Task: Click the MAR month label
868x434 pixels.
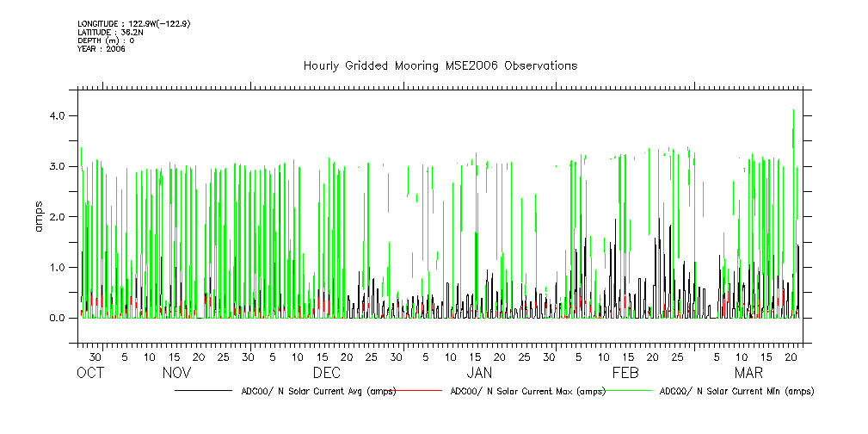Action: tap(748, 373)
